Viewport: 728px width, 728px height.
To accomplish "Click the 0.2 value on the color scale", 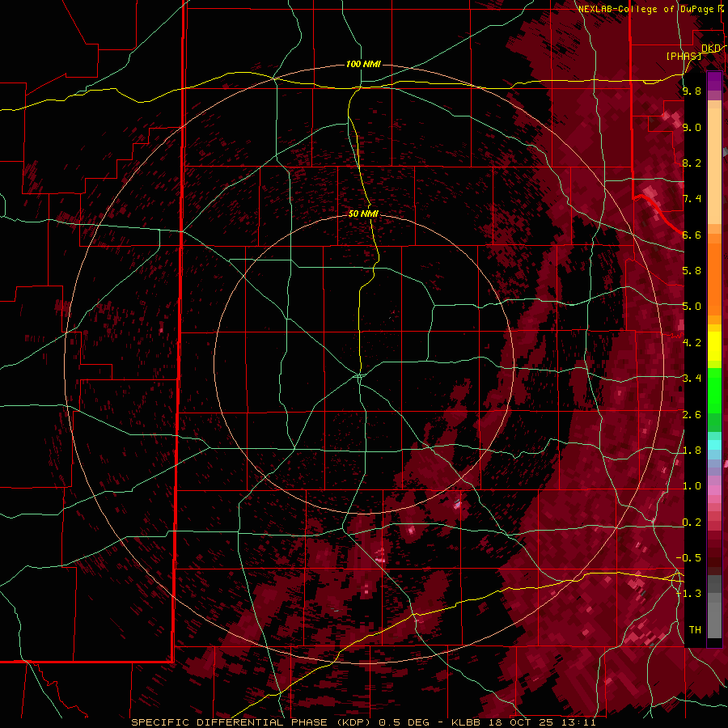I will click(692, 523).
